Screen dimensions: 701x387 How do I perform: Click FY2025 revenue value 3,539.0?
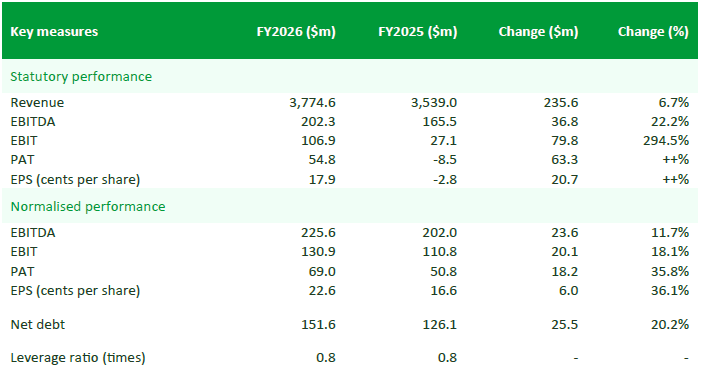[434, 102]
